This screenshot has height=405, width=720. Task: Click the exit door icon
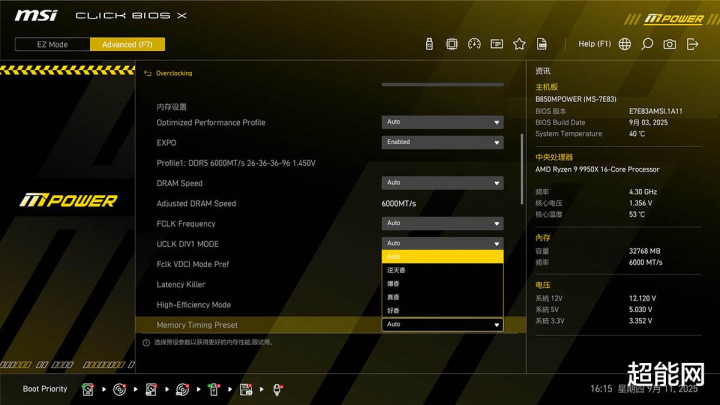[x=692, y=44]
